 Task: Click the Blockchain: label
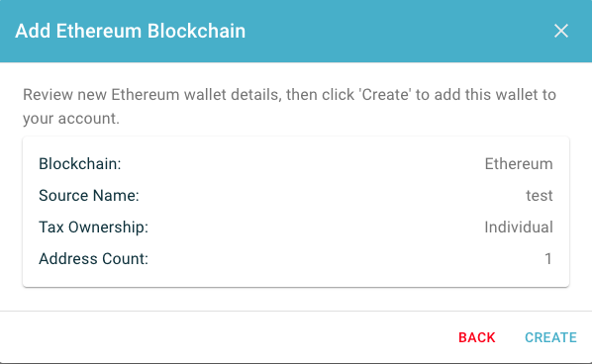click(x=79, y=164)
